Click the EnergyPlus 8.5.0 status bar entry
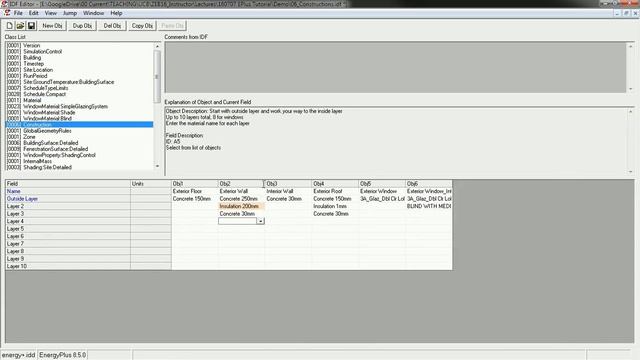Image resolution: width=640 pixels, height=360 pixels. [x=62, y=355]
